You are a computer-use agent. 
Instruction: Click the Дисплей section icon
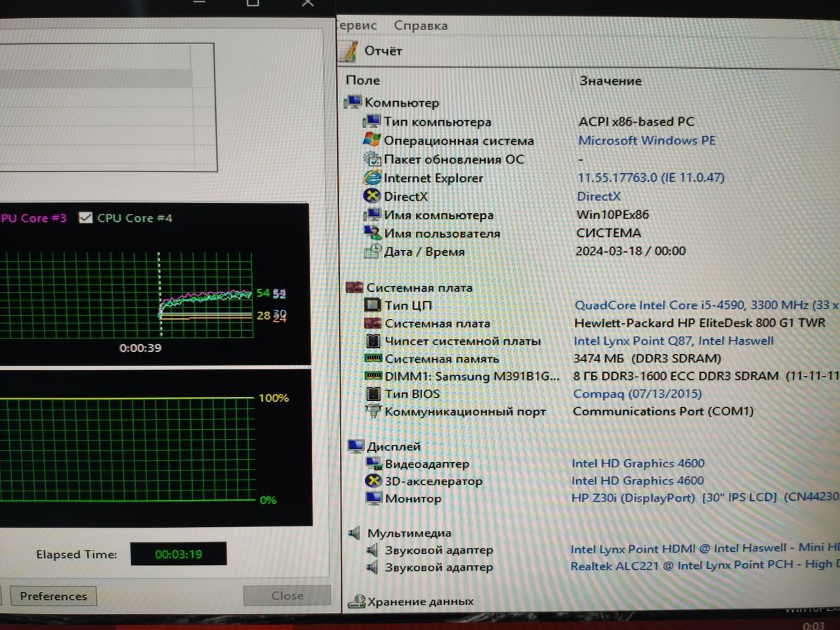point(356,446)
